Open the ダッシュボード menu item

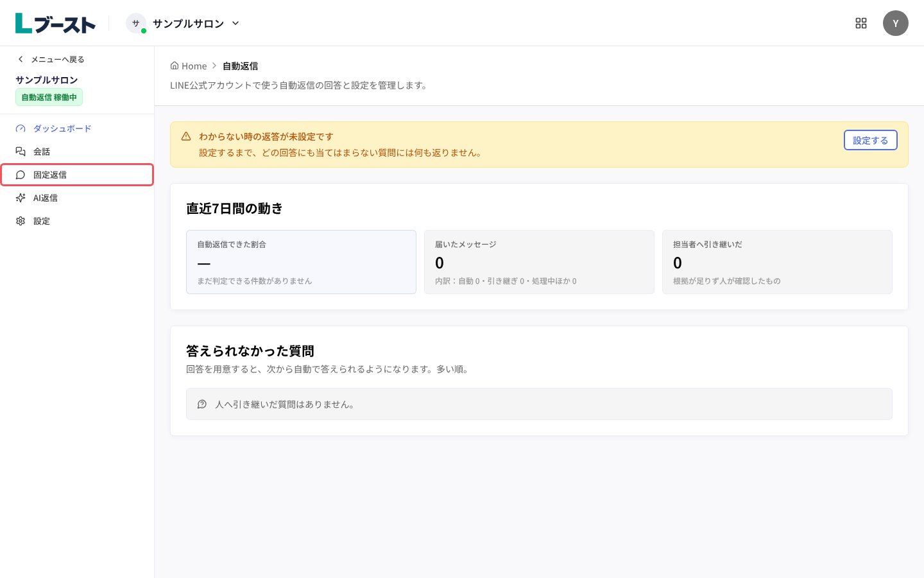pos(77,128)
